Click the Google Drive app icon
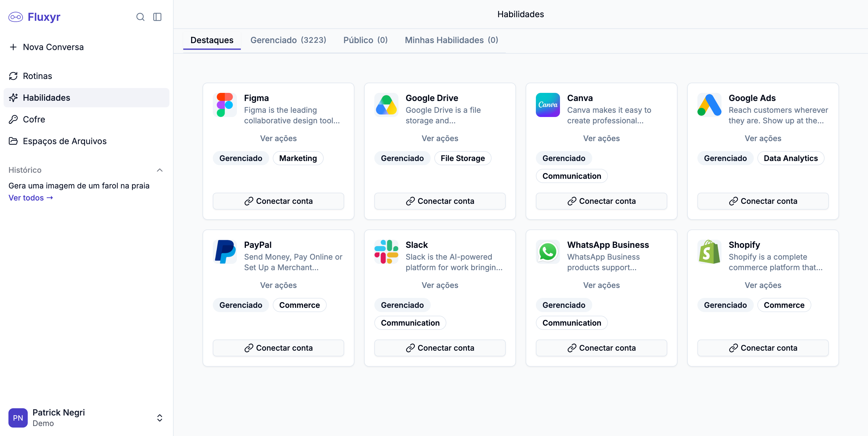 (386, 105)
